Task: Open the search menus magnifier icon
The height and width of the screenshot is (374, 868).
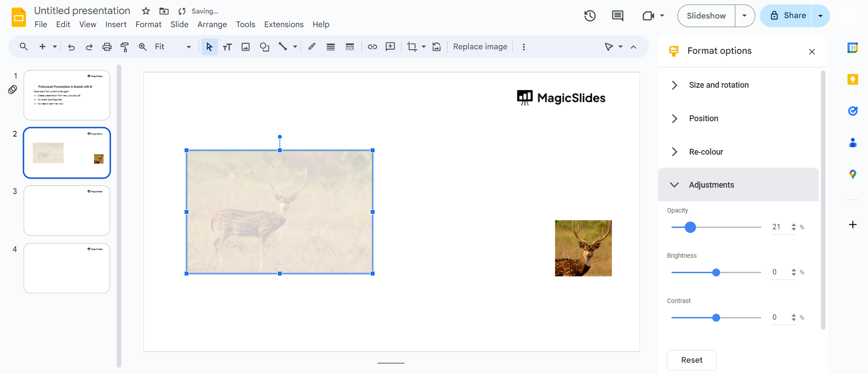Action: (24, 47)
